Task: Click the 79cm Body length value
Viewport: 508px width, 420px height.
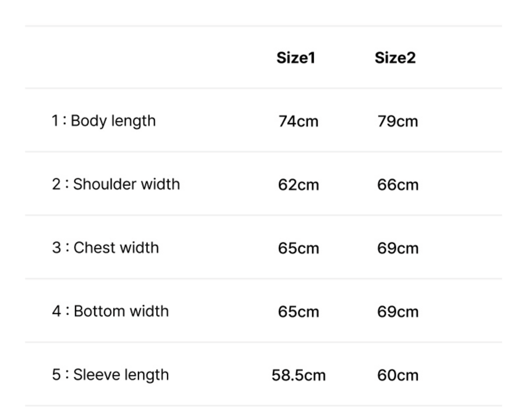Action: [398, 122]
